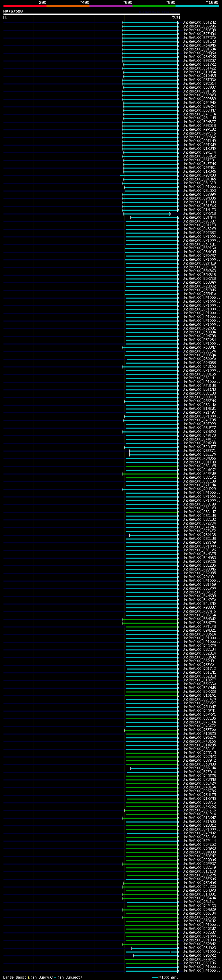Select hit label UniRef100_Q10MS5
This screenshot has width=222, height=980.
pyautogui.click(x=199, y=76)
